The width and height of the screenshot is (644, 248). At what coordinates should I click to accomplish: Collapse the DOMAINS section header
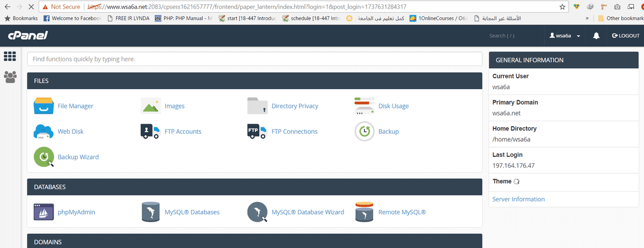254,241
